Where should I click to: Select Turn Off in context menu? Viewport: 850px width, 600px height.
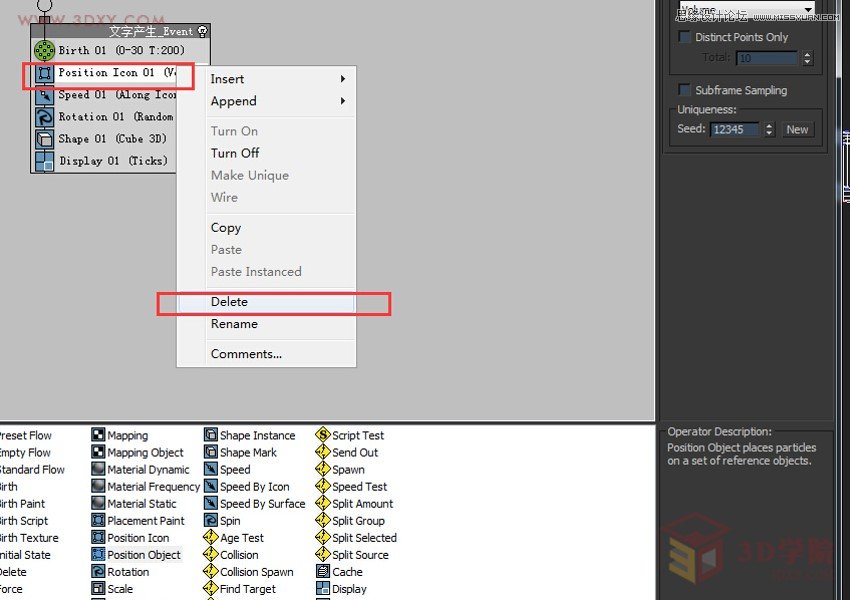point(235,153)
